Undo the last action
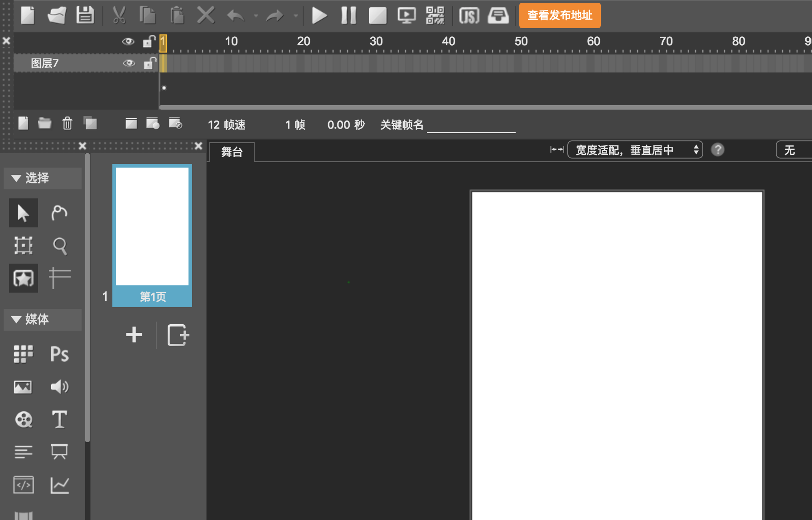The width and height of the screenshot is (812, 520). [x=236, y=16]
